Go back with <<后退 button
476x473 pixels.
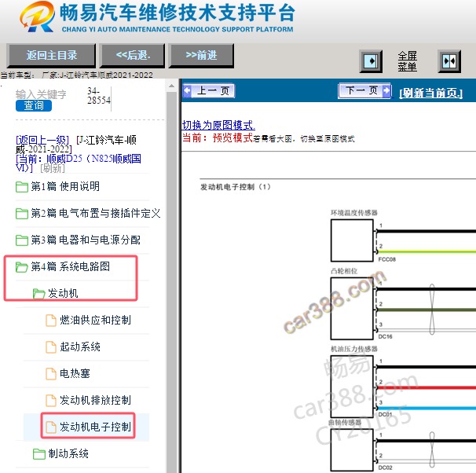pos(133,55)
